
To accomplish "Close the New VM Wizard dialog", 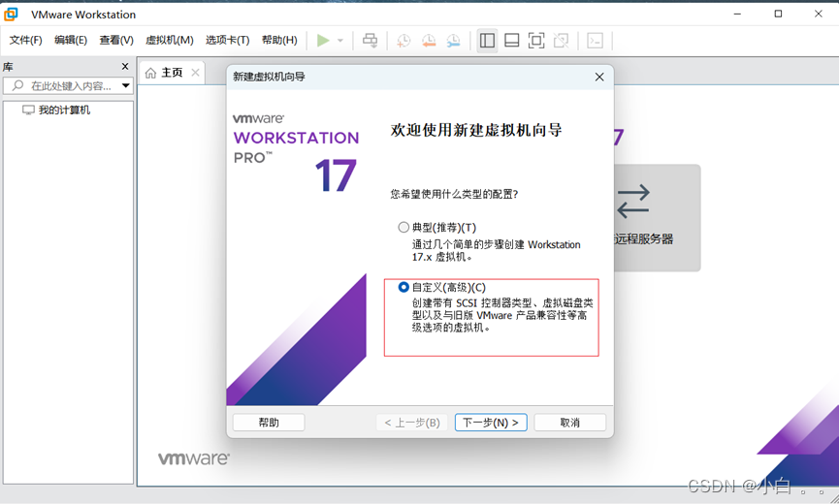I will (599, 77).
